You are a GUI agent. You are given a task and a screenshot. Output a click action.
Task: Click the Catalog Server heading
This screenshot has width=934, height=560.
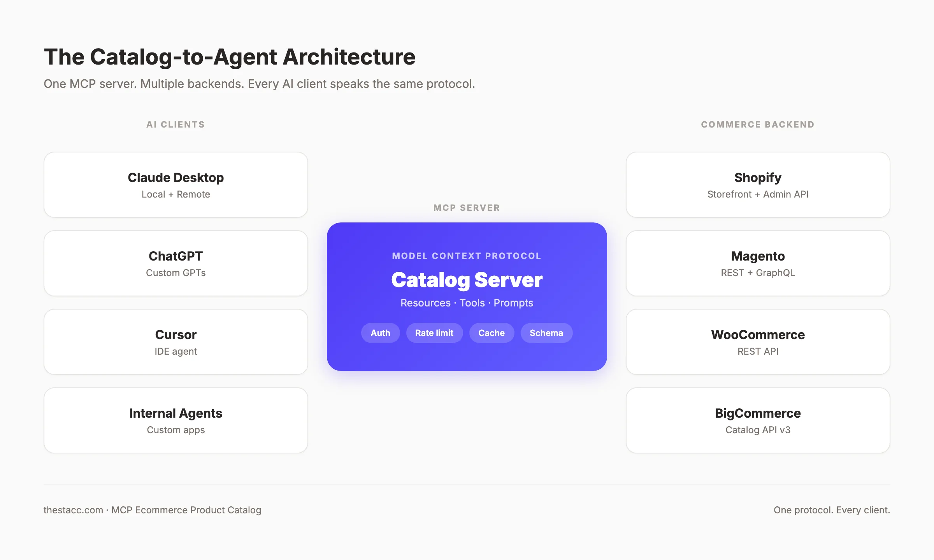click(x=467, y=280)
